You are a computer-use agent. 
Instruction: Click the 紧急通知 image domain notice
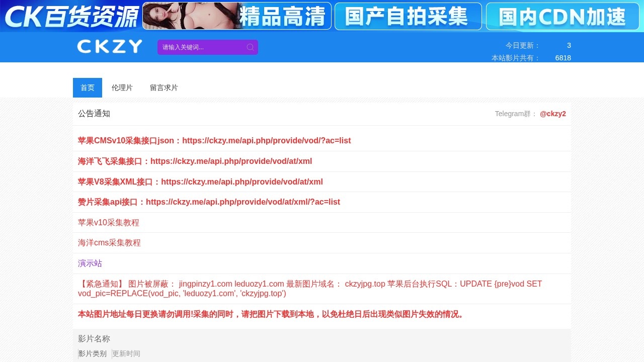(309, 289)
